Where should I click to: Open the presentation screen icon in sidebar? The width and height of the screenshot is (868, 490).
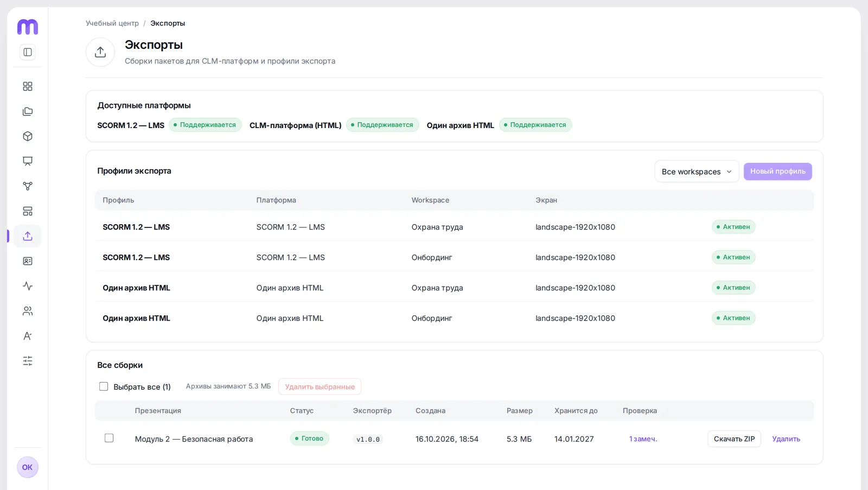click(28, 161)
